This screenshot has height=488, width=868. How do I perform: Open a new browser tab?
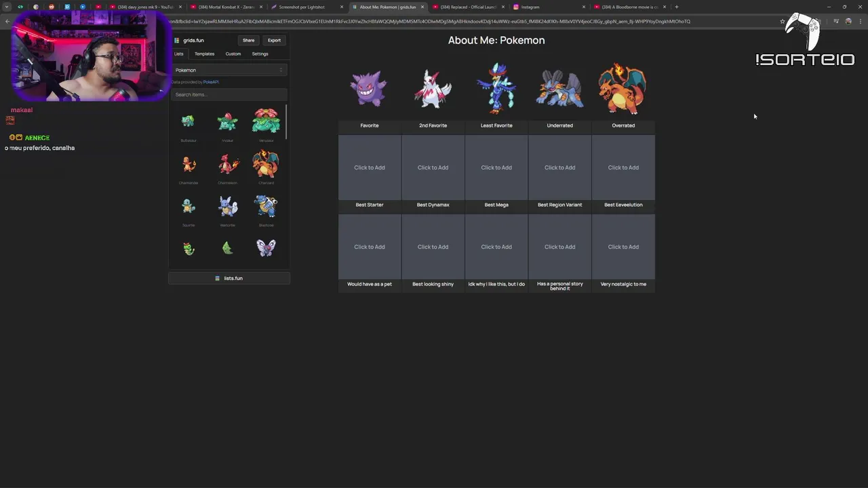[x=676, y=7]
